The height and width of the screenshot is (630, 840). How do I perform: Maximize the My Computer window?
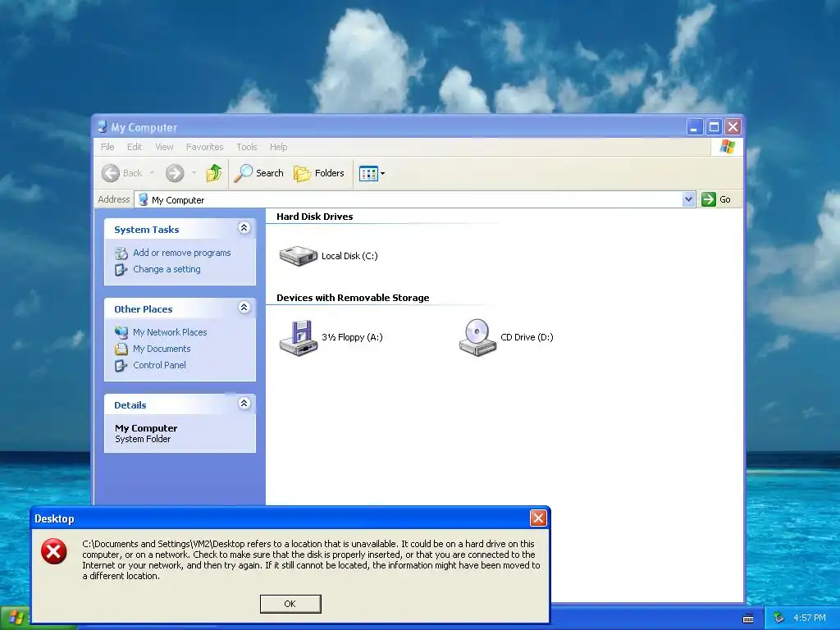click(x=714, y=127)
